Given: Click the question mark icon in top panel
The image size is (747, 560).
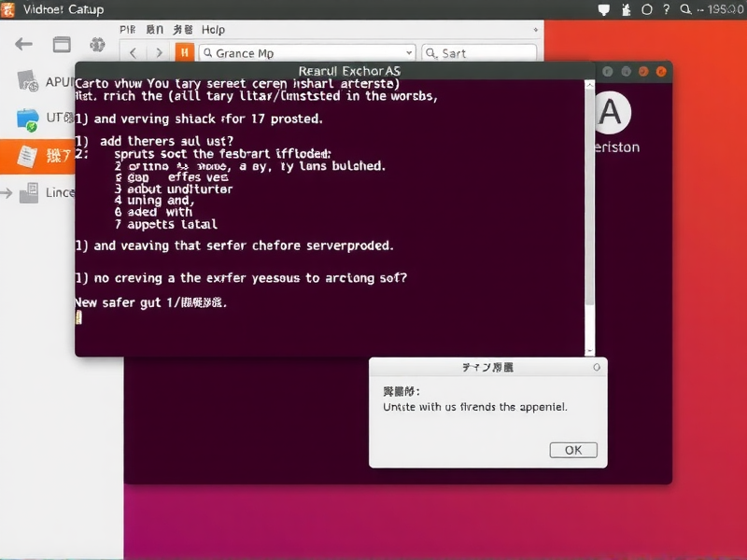Looking at the screenshot, I should point(666,9).
